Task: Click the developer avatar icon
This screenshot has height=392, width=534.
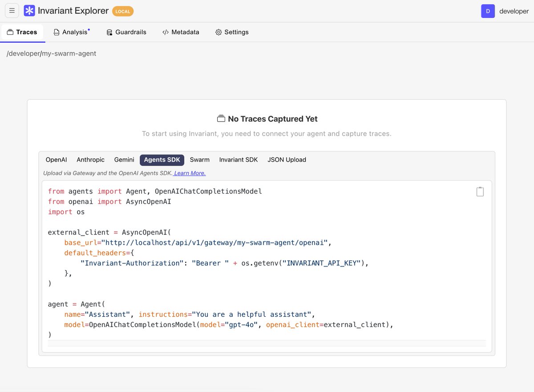Action: click(488, 11)
